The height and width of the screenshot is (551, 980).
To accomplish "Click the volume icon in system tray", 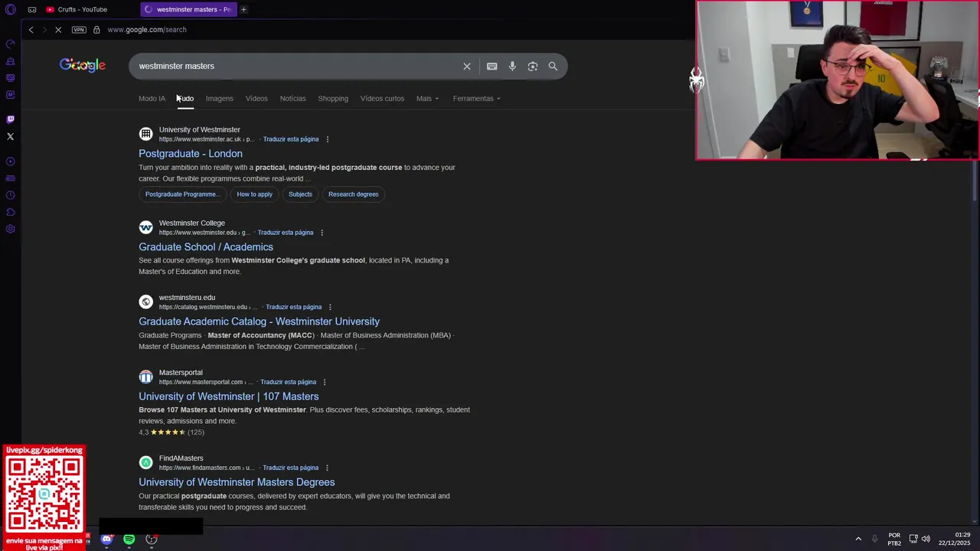I will click(x=926, y=539).
